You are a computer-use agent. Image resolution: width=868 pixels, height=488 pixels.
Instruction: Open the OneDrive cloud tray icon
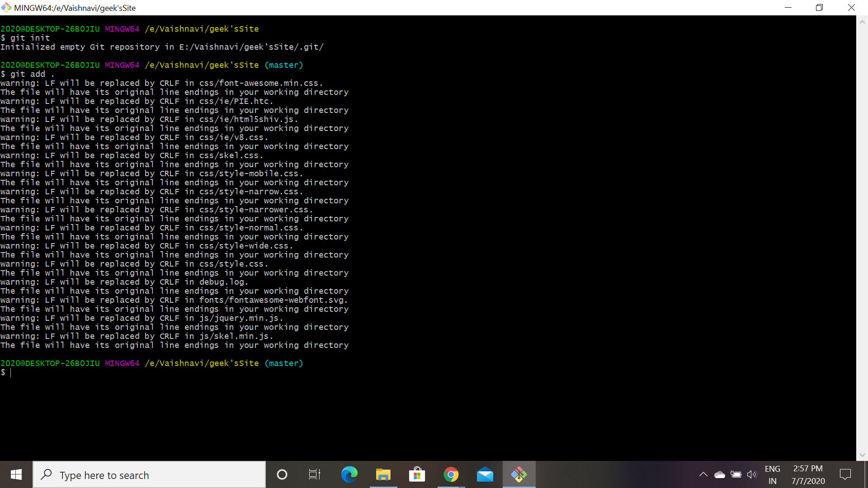pyautogui.click(x=719, y=474)
